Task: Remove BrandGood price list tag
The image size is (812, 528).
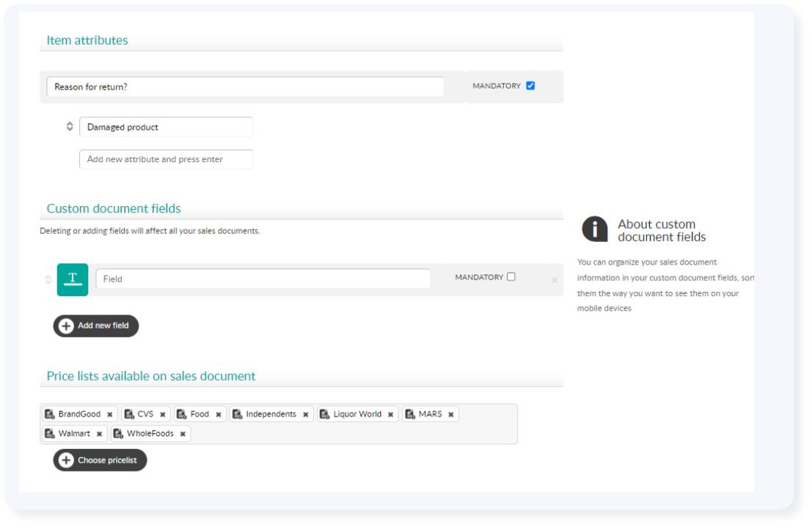Action: click(x=110, y=414)
